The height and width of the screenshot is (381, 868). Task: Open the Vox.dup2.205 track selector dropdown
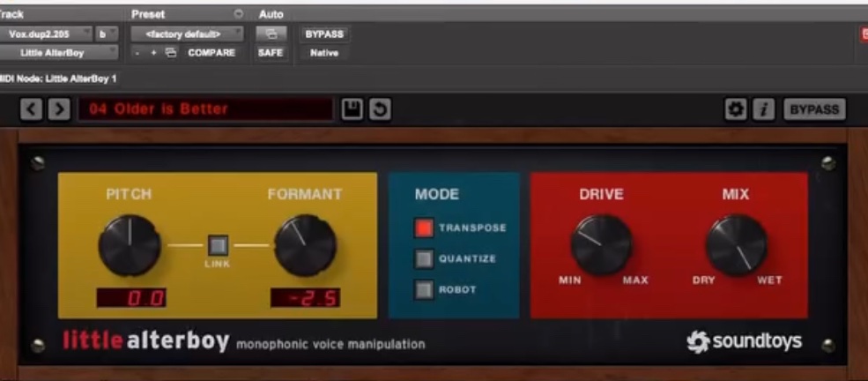click(x=47, y=34)
